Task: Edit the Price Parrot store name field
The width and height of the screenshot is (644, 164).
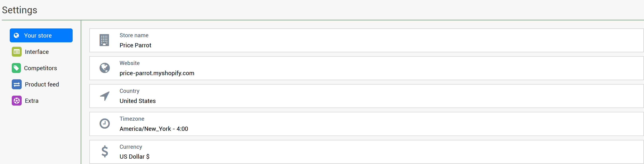Action: point(367,40)
